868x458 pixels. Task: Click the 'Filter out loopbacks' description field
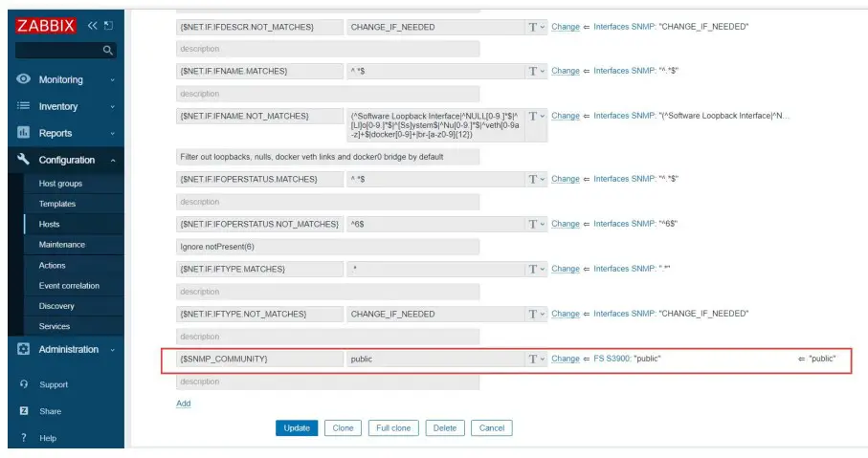click(327, 157)
